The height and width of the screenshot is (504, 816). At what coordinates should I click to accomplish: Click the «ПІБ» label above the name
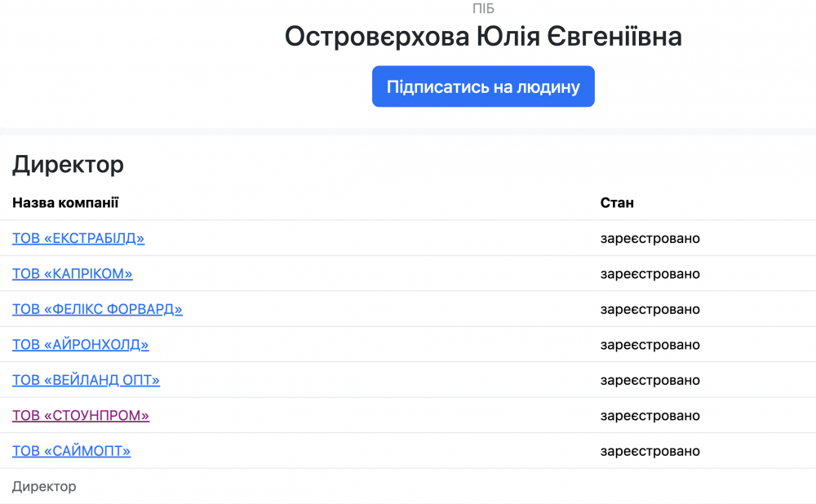point(483,9)
